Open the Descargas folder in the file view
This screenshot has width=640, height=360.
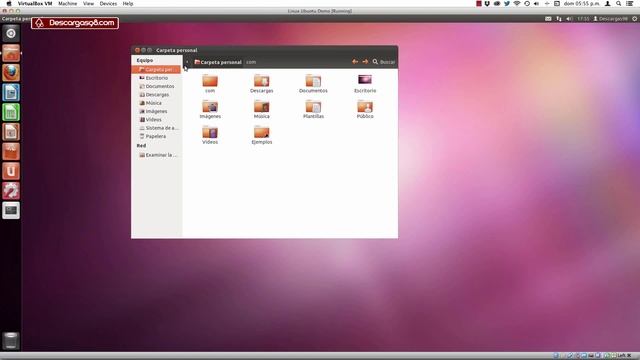pos(262,84)
